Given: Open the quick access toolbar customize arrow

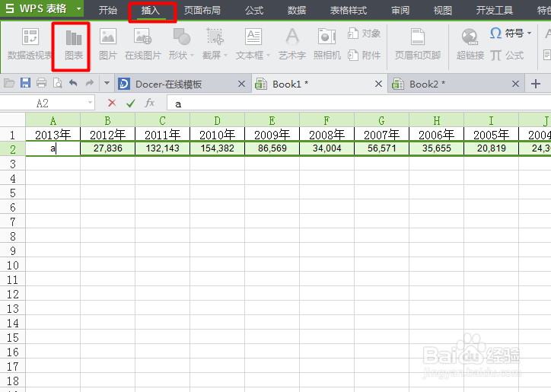Looking at the screenshot, I should pos(107,83).
